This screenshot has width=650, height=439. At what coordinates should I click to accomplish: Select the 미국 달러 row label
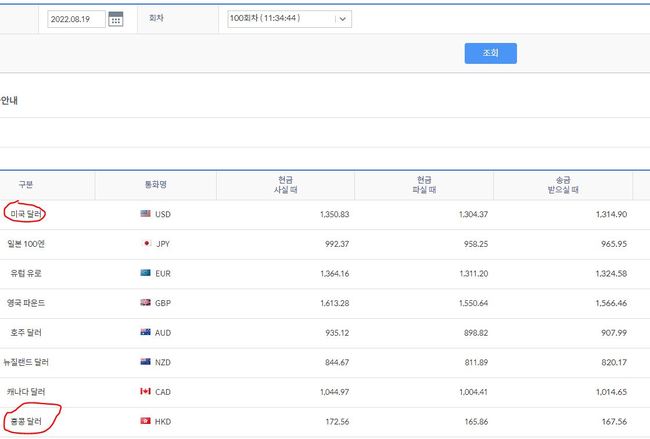coord(27,214)
